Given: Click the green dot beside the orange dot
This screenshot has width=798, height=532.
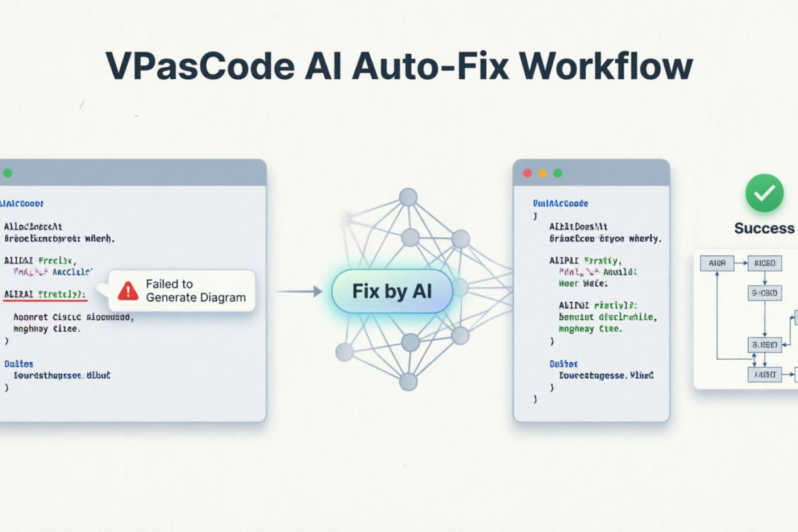Looking at the screenshot, I should 558,173.
